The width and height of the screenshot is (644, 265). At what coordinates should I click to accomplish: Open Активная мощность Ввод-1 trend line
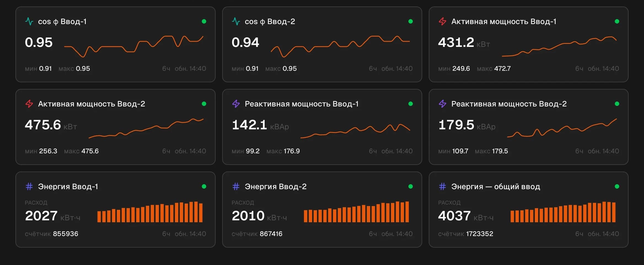[559, 46]
